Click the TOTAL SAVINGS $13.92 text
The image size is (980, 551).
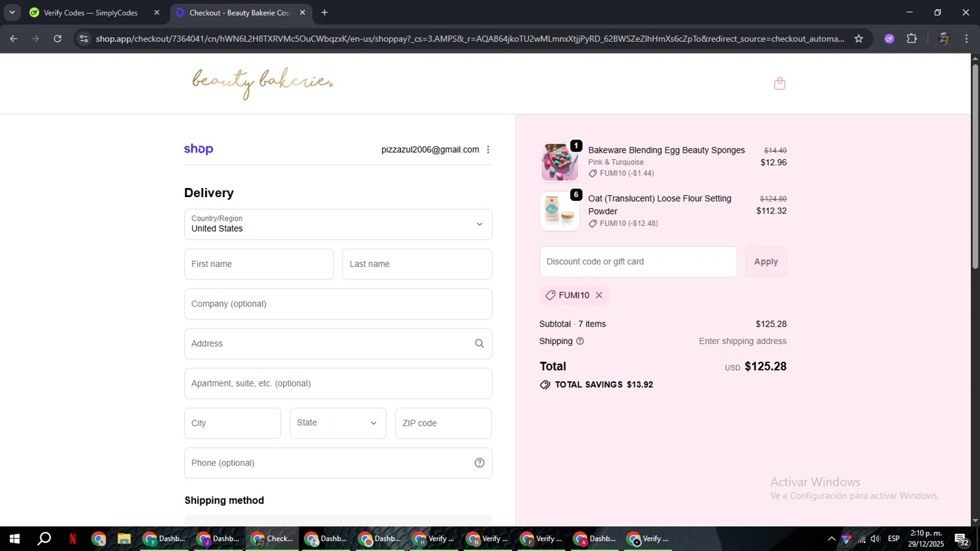[604, 385]
